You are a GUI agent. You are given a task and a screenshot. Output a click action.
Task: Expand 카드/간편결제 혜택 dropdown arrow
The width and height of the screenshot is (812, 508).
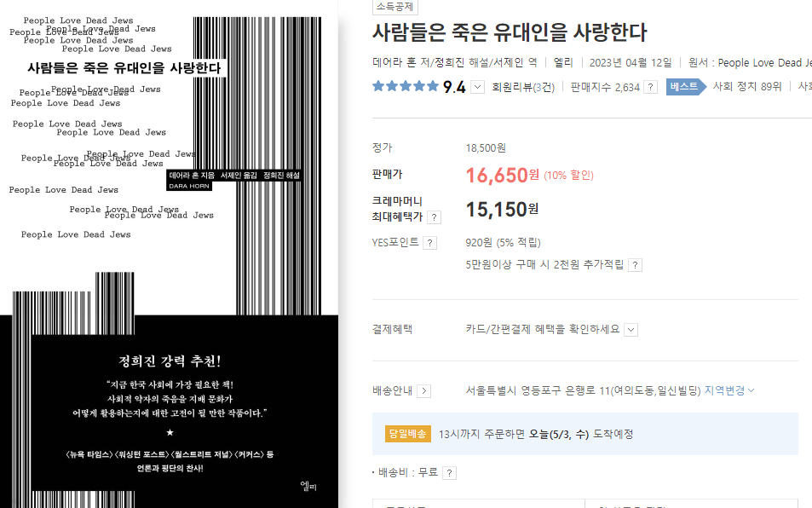point(631,330)
